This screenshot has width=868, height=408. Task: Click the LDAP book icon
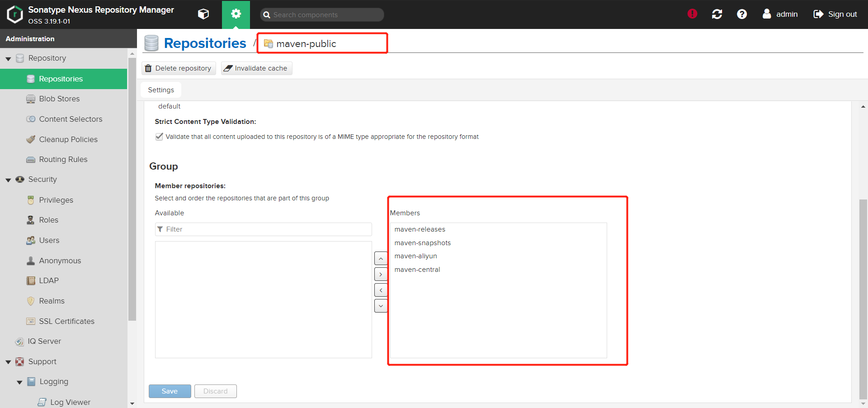coord(31,281)
